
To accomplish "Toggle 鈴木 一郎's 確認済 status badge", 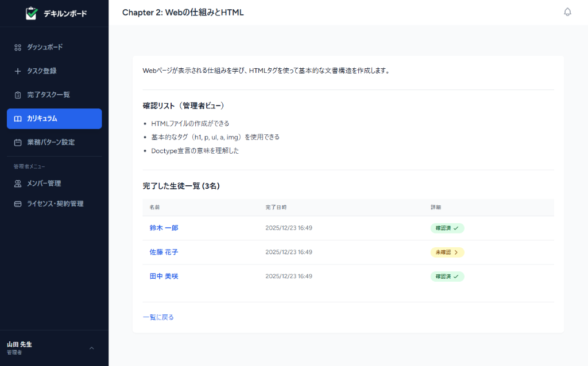I will [x=447, y=228].
